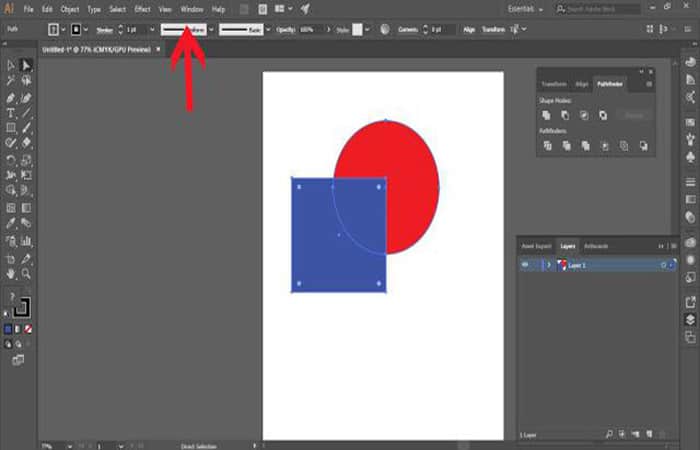Select the Magic Wand tool
The height and width of the screenshot is (450, 700).
11,81
